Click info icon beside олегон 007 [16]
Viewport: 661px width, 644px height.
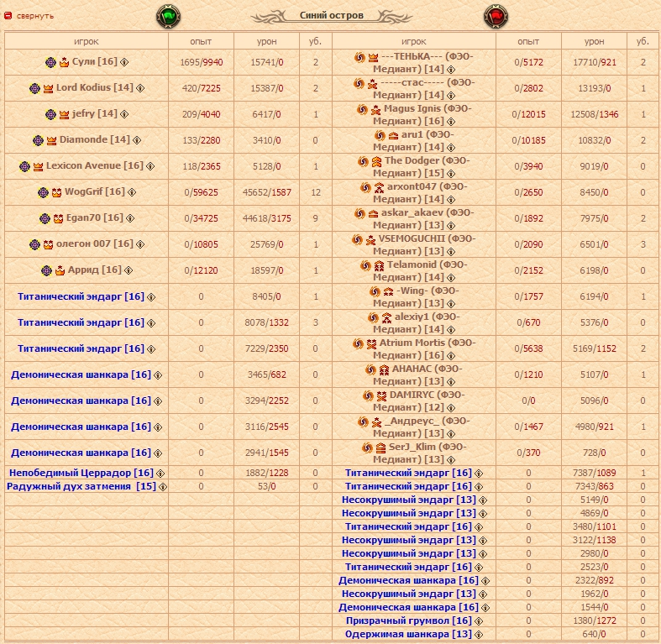pos(140,244)
